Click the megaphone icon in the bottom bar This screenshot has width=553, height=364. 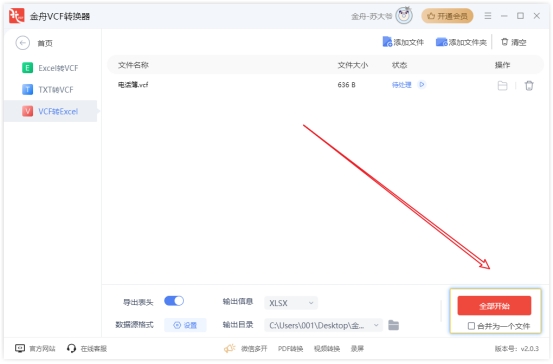point(230,349)
